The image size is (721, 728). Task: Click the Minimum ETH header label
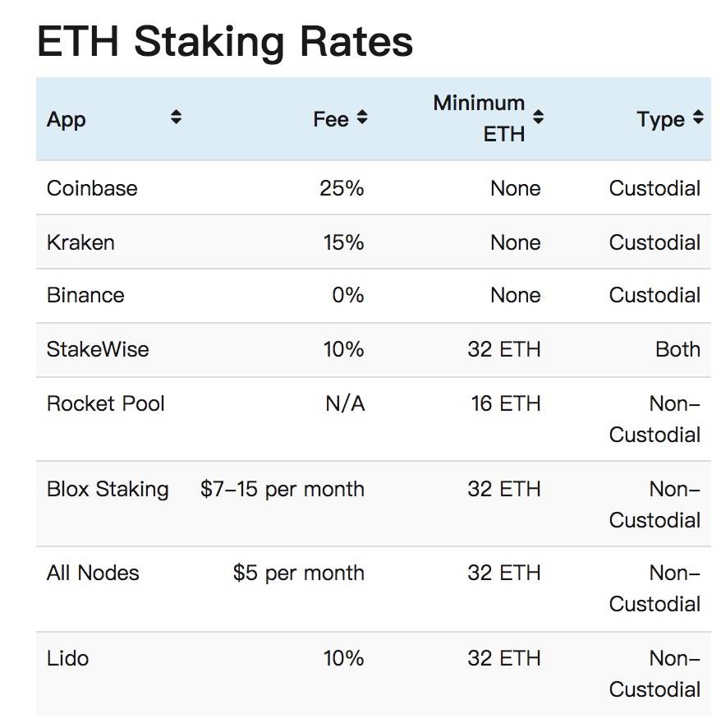[x=479, y=117]
